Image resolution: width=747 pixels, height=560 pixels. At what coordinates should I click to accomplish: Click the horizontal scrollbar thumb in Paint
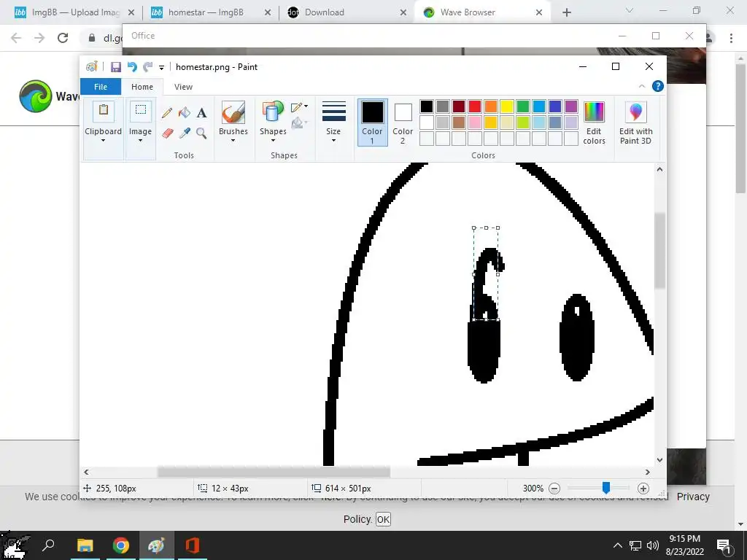(274, 472)
